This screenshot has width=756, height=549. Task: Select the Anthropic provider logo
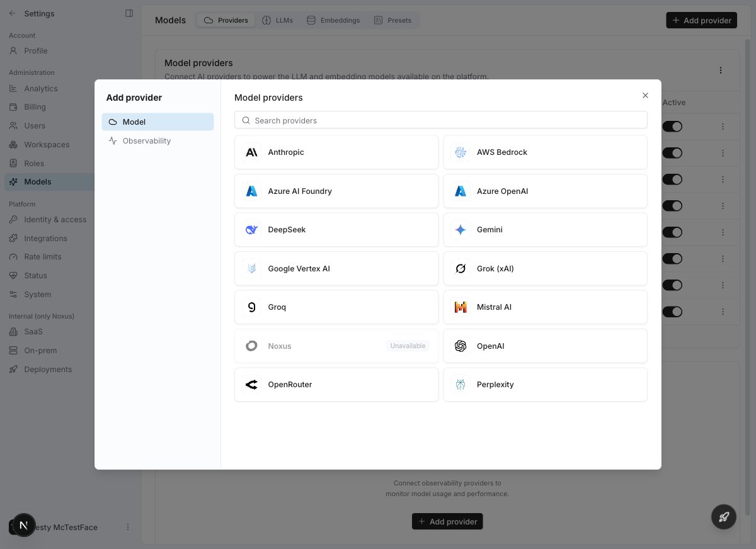click(x=251, y=152)
